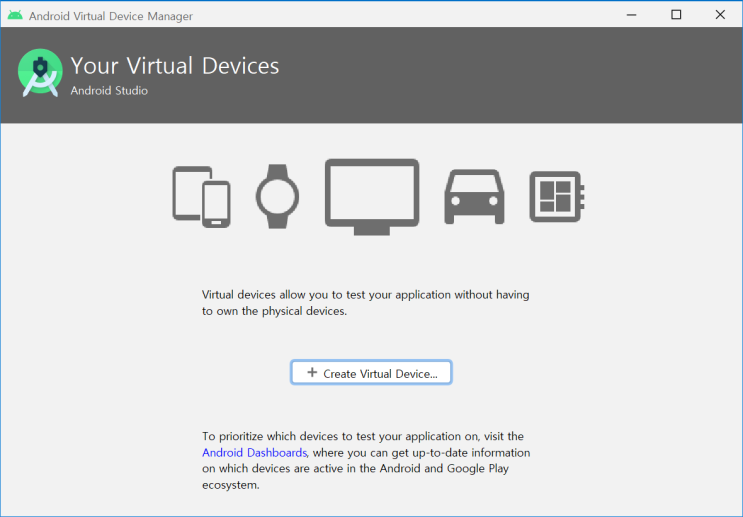This screenshot has height=517, width=743.
Task: Click the "To prioritize which devices" paragraph
Action: pyautogui.click(x=366, y=460)
